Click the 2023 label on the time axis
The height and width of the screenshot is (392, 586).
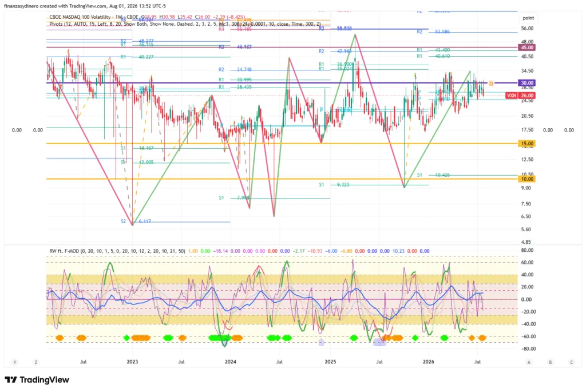132,362
